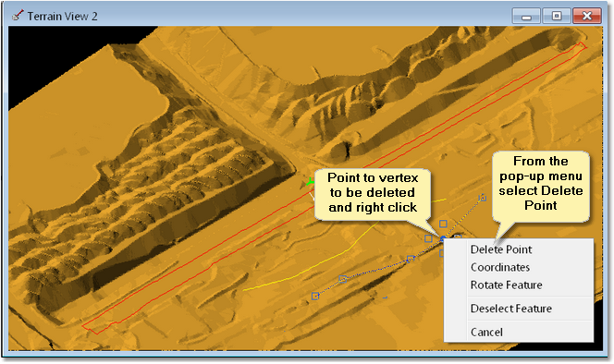Click the 'Point to vertex to be deleted' callout
This screenshot has height=364, width=614.
click(x=373, y=192)
